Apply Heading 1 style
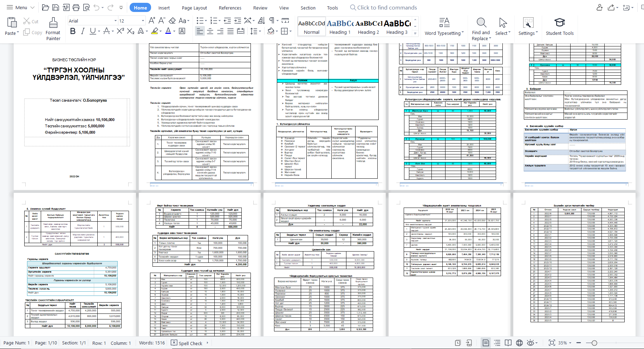This screenshot has width=644, height=349. 340,27
